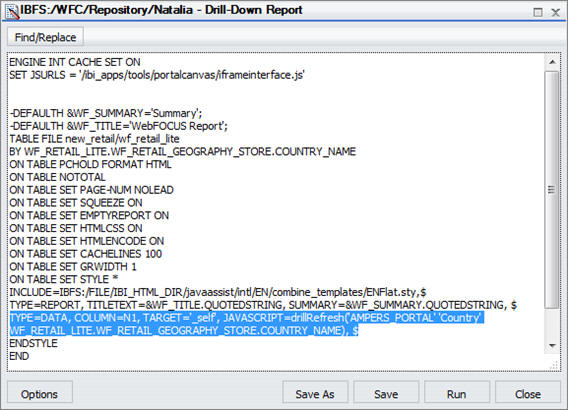
Task: Maximize the Drill-Down Report window
Action: tap(538, 13)
